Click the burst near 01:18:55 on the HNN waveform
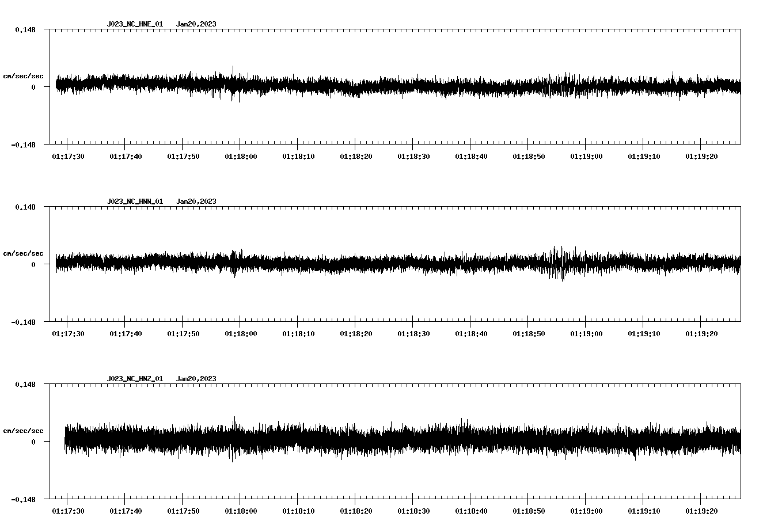 point(557,262)
